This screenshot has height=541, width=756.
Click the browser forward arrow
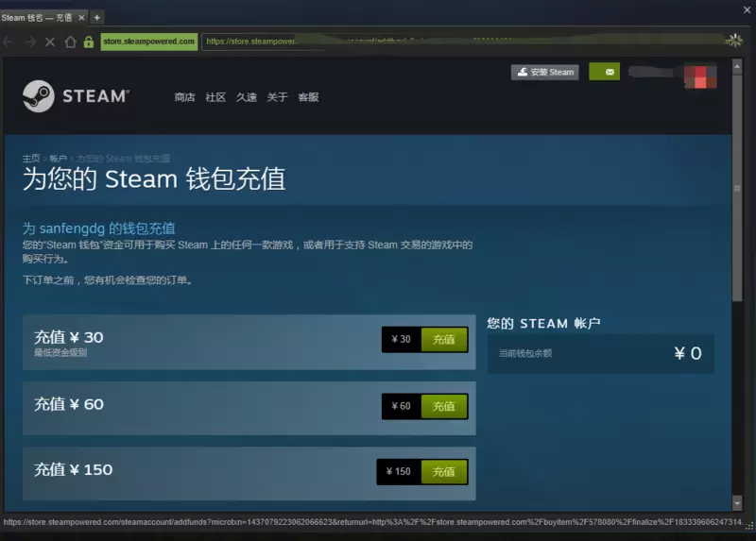[x=30, y=42]
